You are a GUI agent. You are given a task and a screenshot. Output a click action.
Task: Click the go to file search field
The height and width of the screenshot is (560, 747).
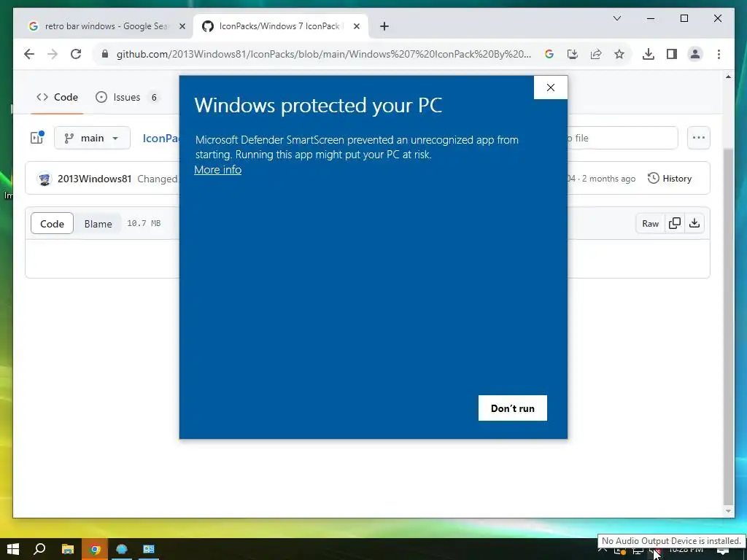(622, 138)
